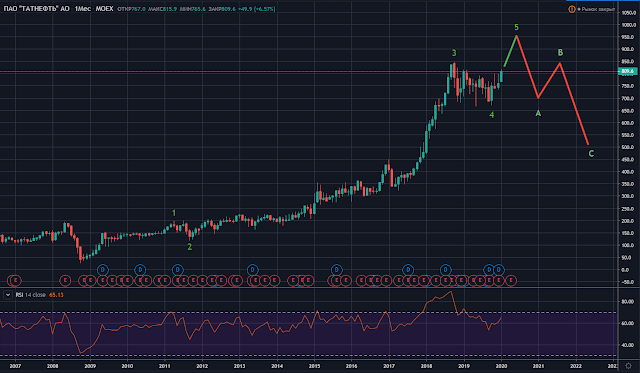The image size is (640, 373).
Task: Click the isolated earnings E marker in 2008
Action: click(x=65, y=280)
